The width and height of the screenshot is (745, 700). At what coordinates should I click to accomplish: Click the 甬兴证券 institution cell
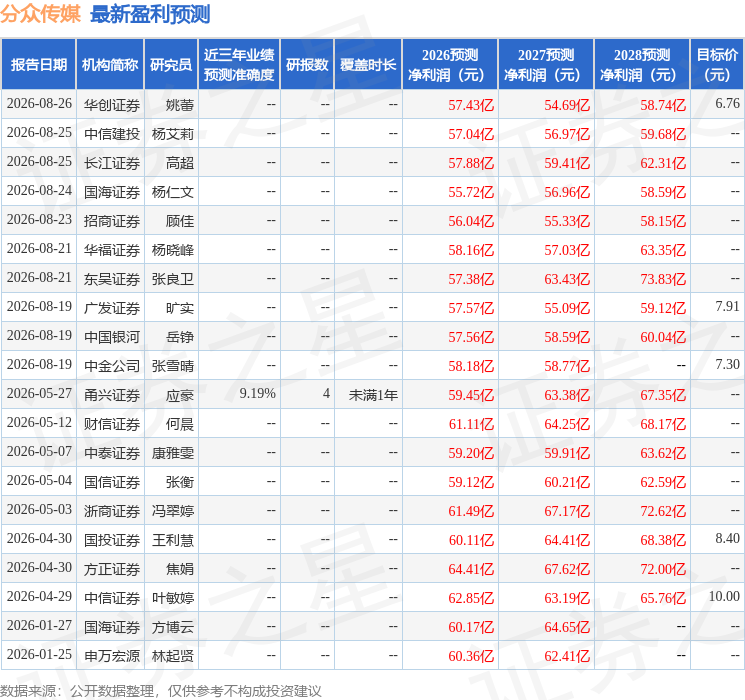tap(112, 395)
